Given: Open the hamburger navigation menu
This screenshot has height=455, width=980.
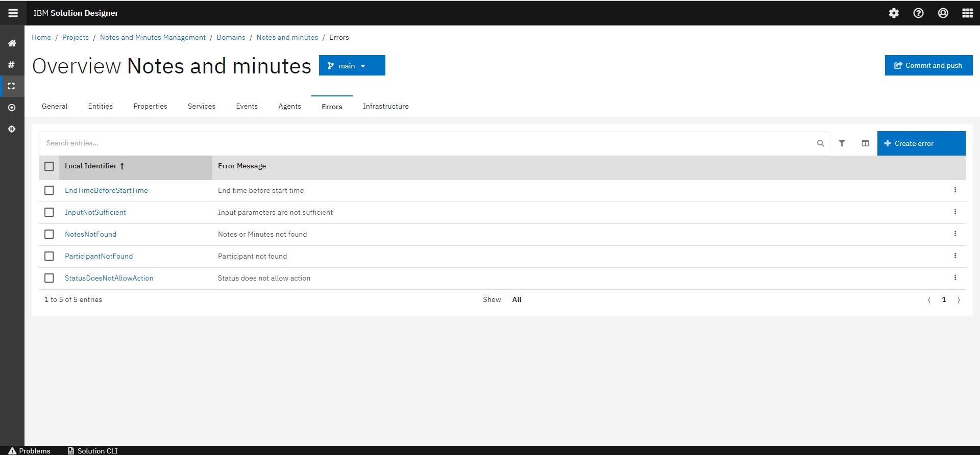Looking at the screenshot, I should pyautogui.click(x=13, y=13).
